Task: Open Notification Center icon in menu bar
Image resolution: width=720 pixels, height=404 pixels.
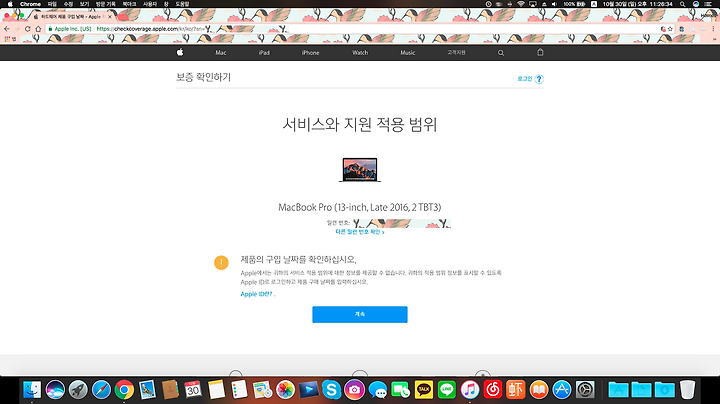Action: (x=709, y=4)
